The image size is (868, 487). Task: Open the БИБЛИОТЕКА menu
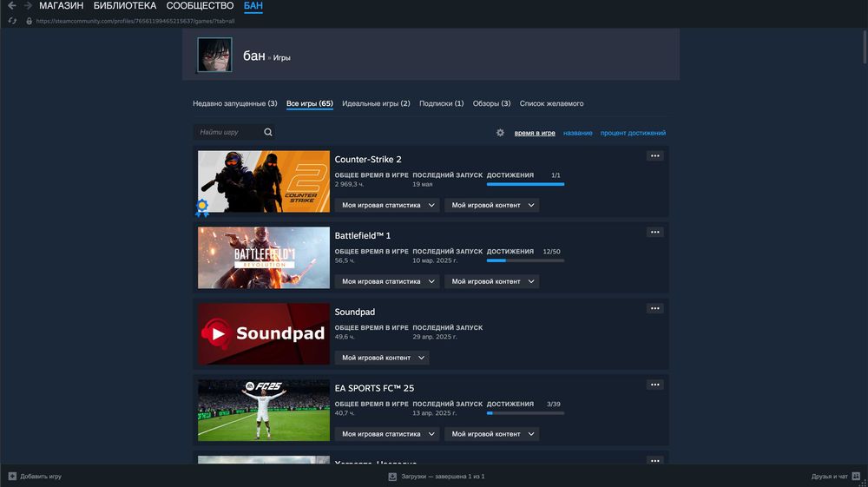pos(124,5)
